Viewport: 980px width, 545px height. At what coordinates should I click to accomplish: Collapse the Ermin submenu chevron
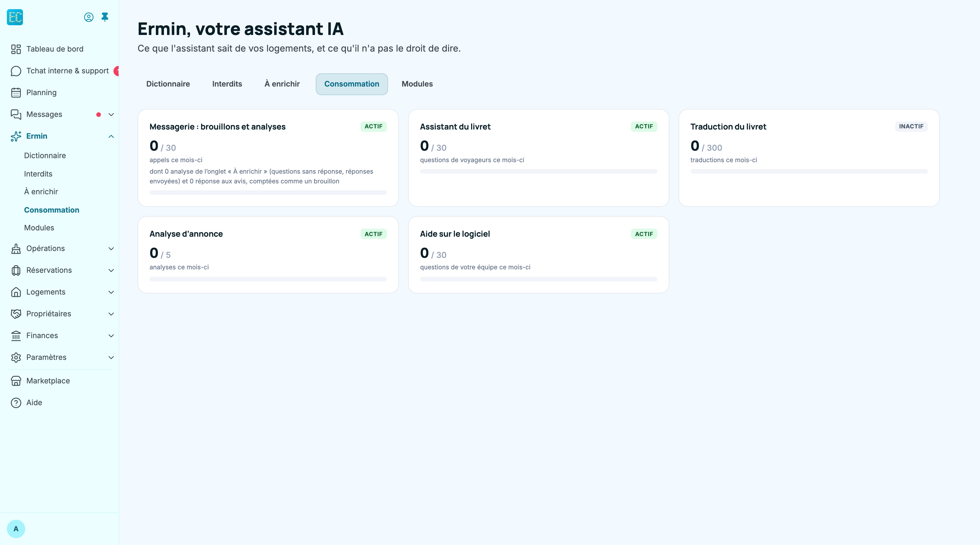pos(111,136)
